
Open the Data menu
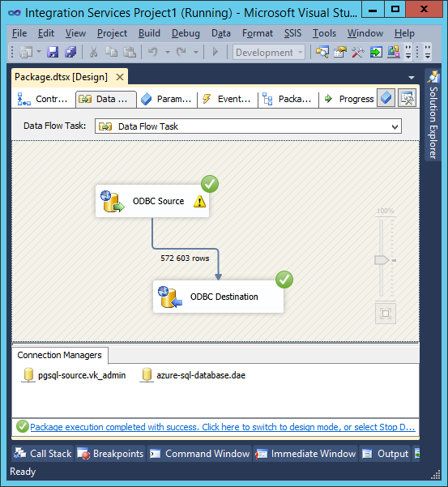[x=221, y=33]
